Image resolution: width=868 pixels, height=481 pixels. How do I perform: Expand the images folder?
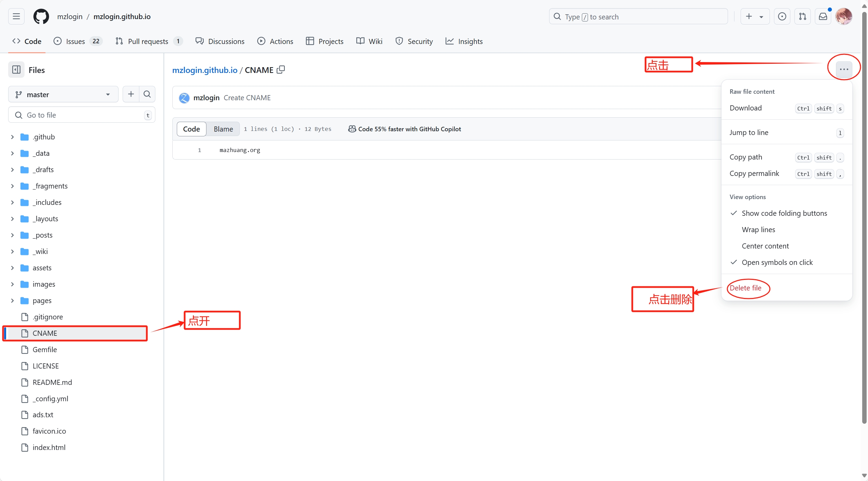(x=12, y=284)
